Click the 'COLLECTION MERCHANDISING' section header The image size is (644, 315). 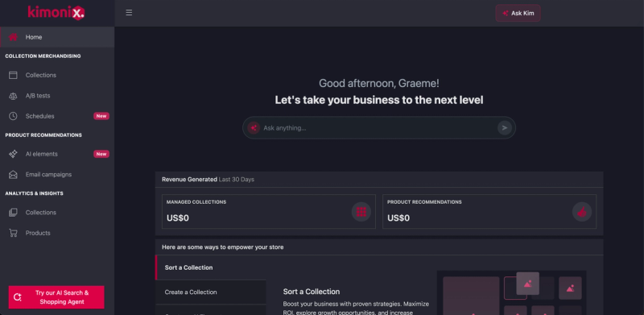click(x=43, y=56)
